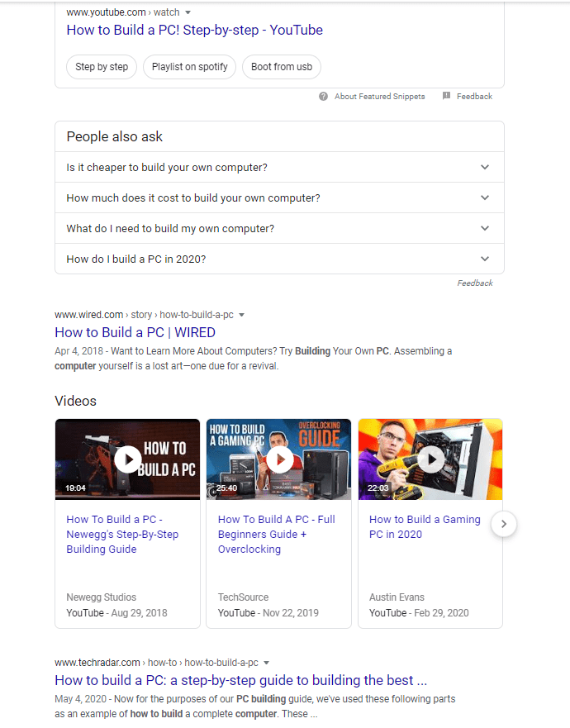Click the 'Videos' section heading

(x=76, y=401)
